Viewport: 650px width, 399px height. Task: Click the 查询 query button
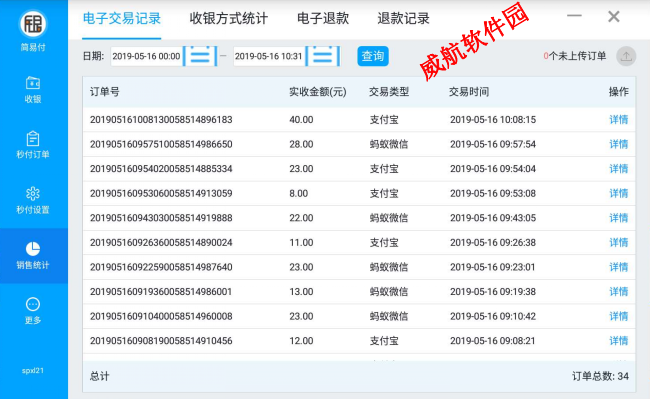coord(373,56)
